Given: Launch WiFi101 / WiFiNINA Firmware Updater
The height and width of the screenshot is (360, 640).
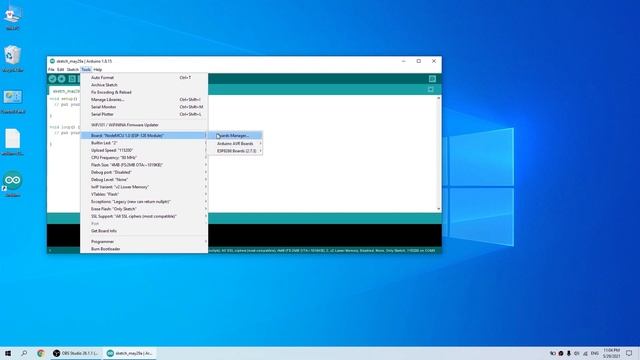Looking at the screenshot, I should click(144, 125).
